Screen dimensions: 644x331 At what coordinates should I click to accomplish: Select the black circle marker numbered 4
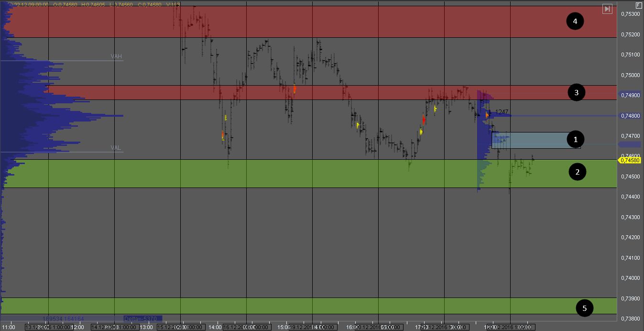[575, 22]
